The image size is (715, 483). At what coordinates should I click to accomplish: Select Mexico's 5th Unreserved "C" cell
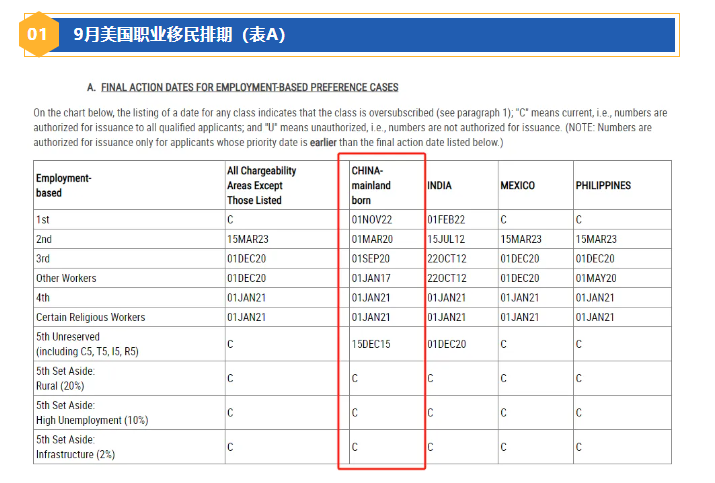pos(503,344)
